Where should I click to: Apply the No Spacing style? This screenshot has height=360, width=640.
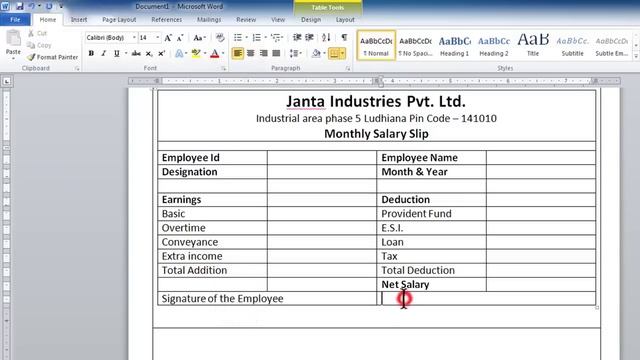[415, 45]
